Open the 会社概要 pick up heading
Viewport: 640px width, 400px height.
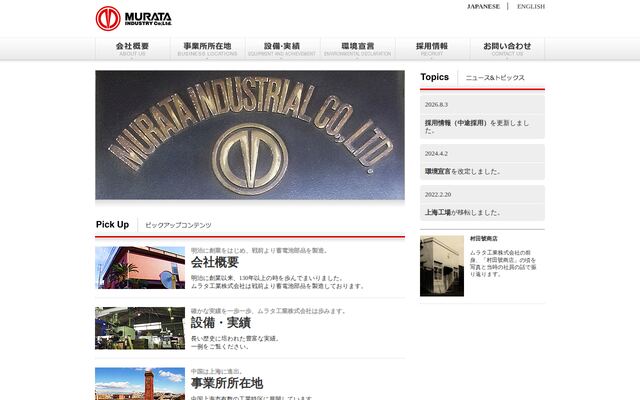tap(215, 262)
